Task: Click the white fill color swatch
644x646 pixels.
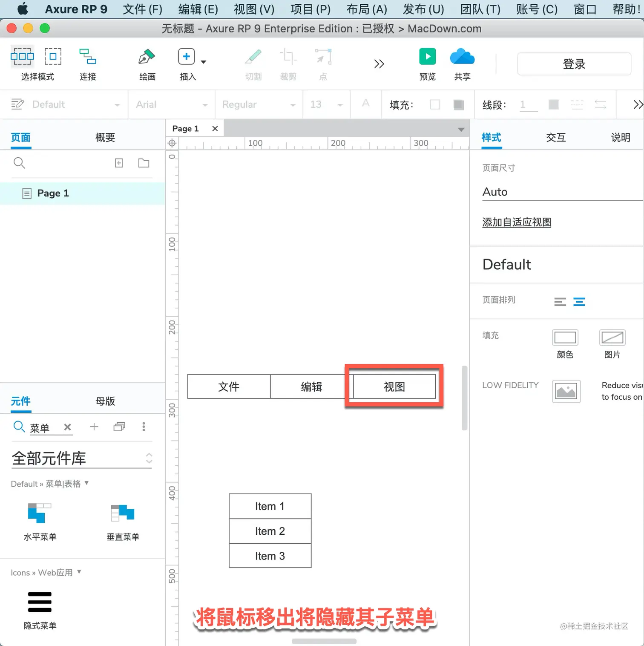Action: pyautogui.click(x=435, y=104)
